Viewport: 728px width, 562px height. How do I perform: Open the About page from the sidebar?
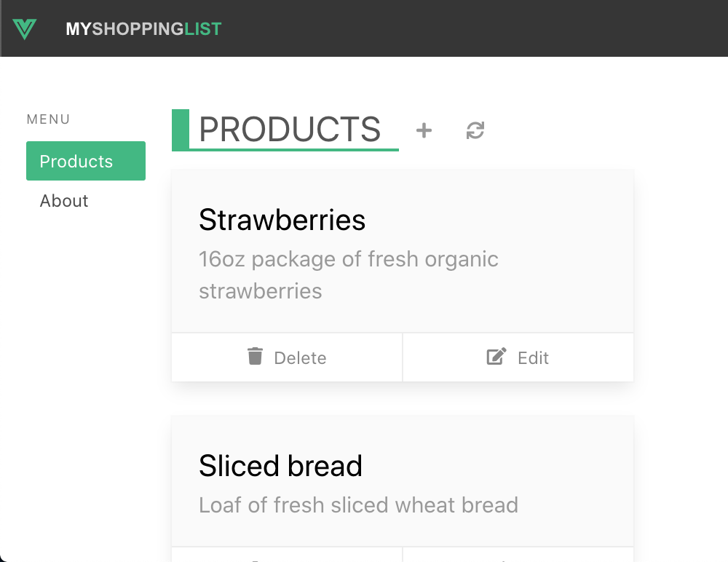63,201
